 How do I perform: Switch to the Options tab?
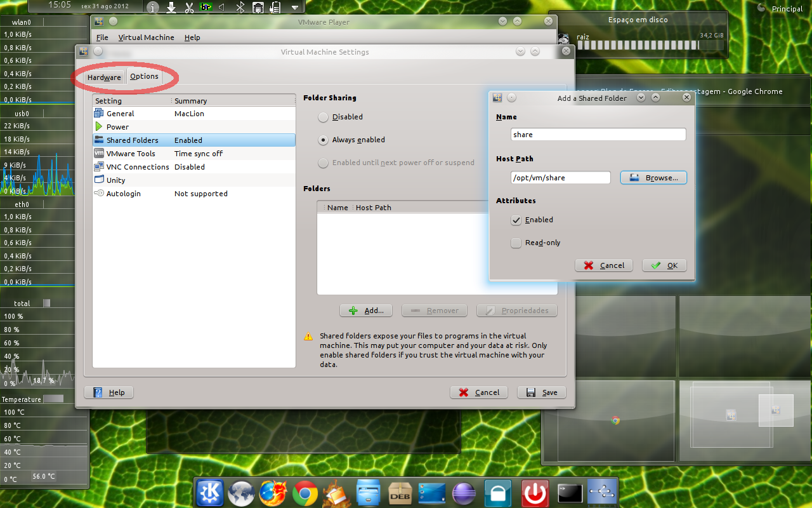point(144,76)
